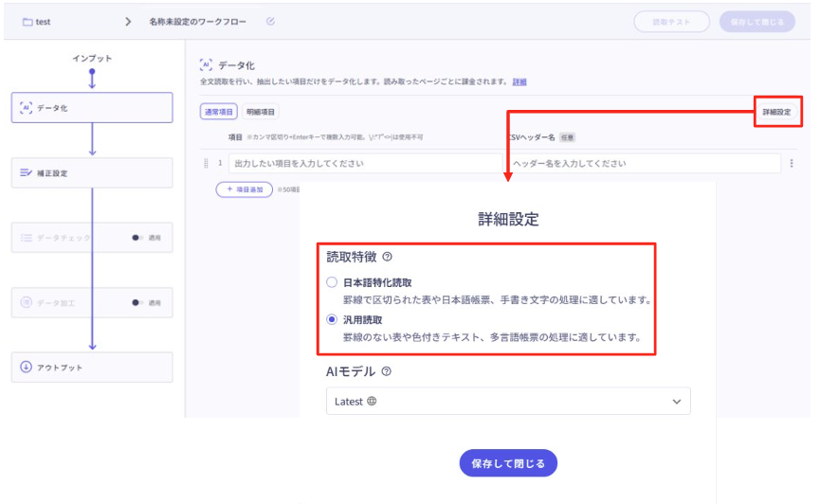Image resolution: width=820 pixels, height=504 pixels.
Task: Click the 詳細 link in the description
Action: click(x=519, y=82)
